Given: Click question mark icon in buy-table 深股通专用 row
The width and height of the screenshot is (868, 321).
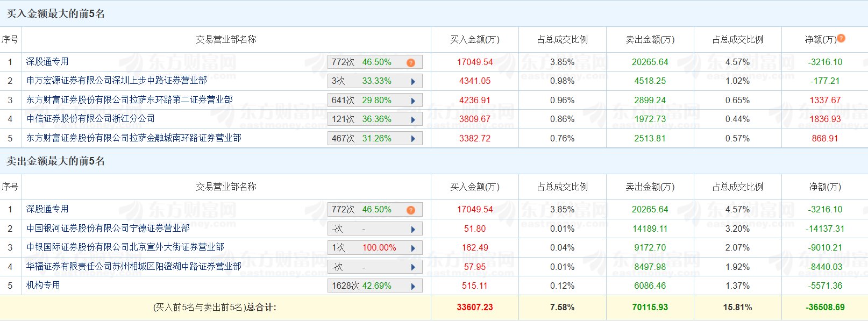Looking at the screenshot, I should (x=411, y=62).
